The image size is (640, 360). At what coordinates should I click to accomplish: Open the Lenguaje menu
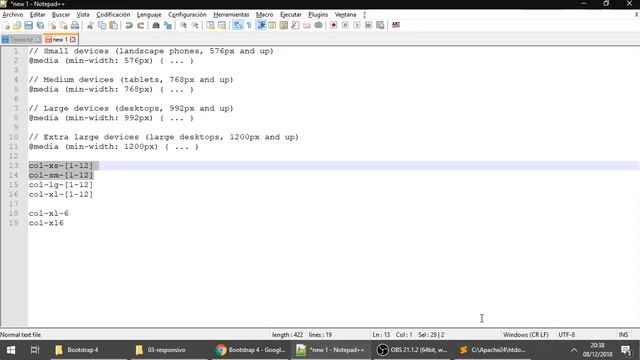(149, 15)
